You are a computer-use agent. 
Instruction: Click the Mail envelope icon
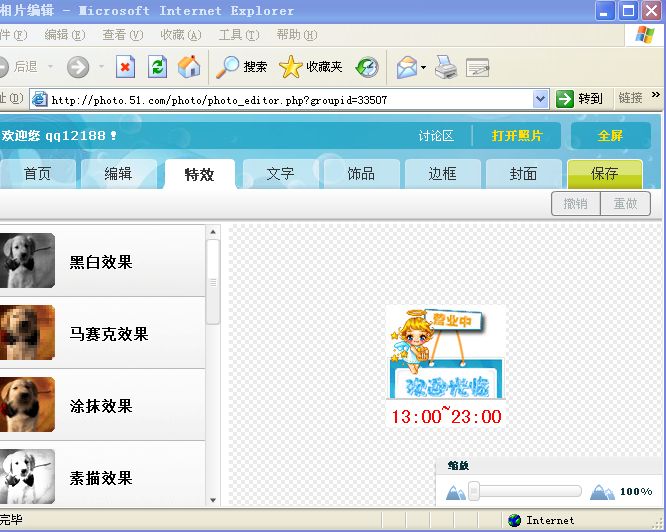tap(407, 67)
